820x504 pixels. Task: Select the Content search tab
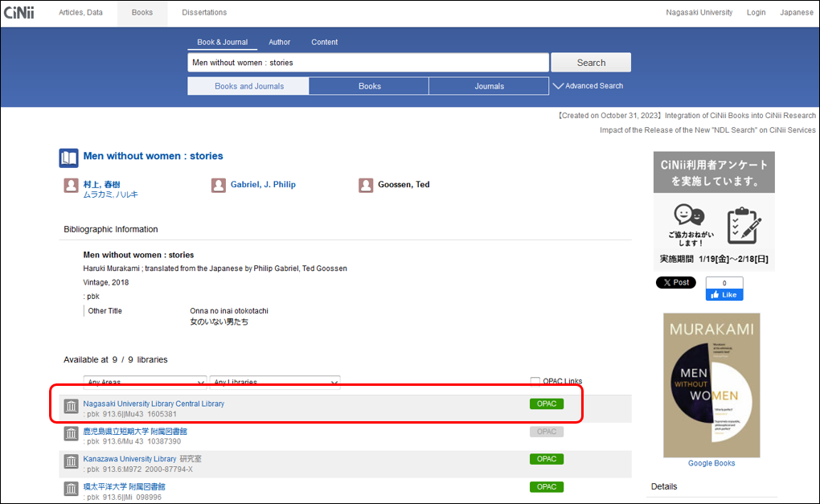point(324,43)
